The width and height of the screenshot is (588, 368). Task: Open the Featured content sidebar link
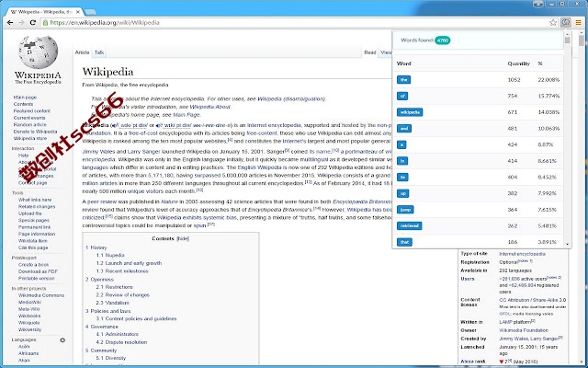tap(32, 110)
